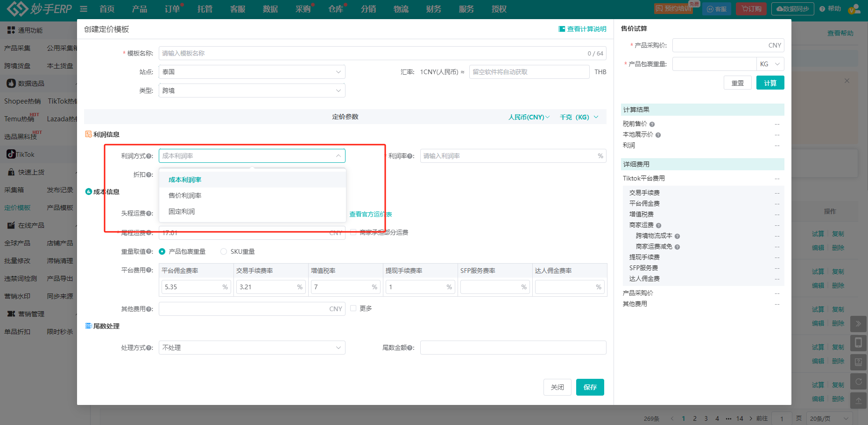This screenshot has height=425, width=868.
Task: Go to page 2 in pagination
Action: tap(695, 418)
